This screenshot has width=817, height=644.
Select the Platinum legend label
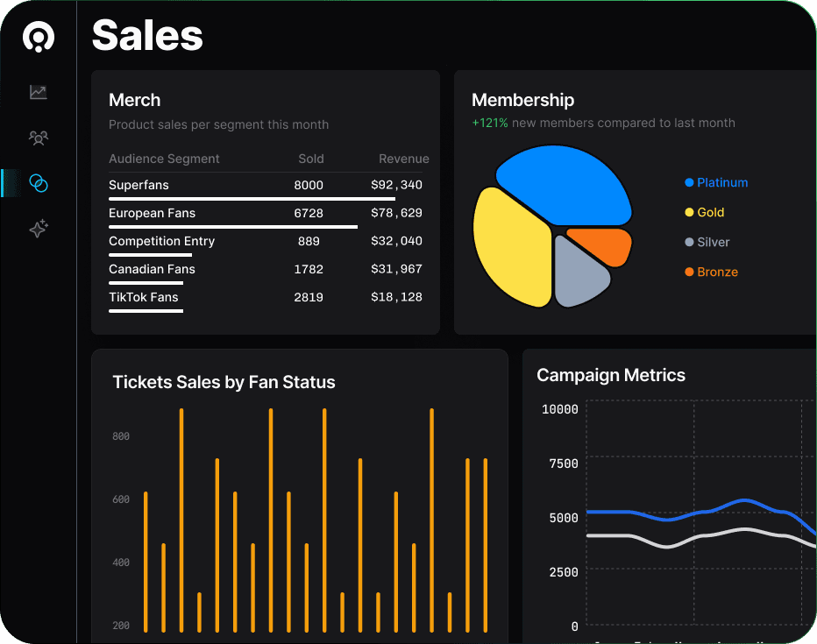pyautogui.click(x=722, y=183)
